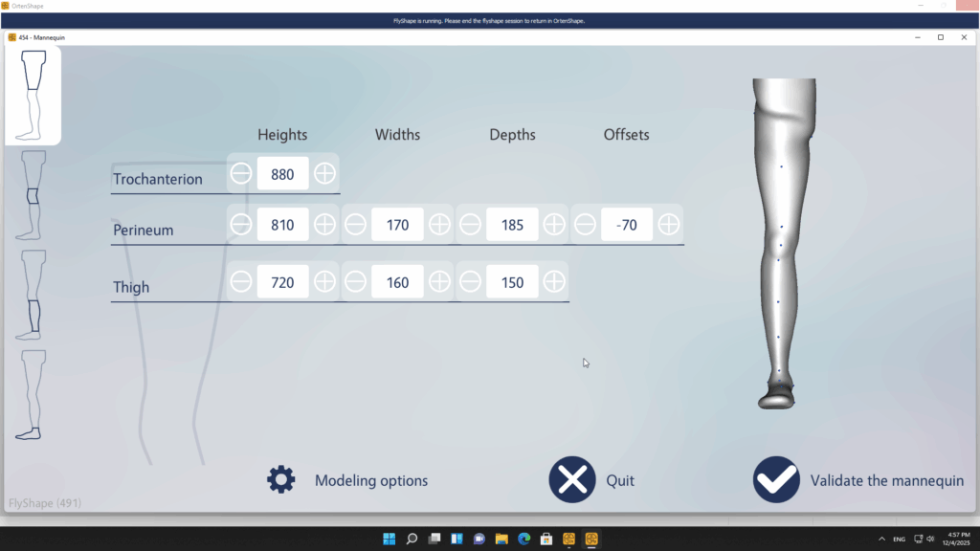The width and height of the screenshot is (980, 551).
Task: Click the Perineum height field showing 810
Action: [283, 225]
